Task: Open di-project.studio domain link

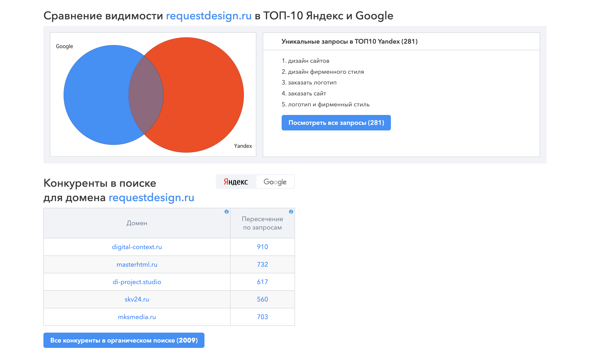Action: click(x=137, y=282)
